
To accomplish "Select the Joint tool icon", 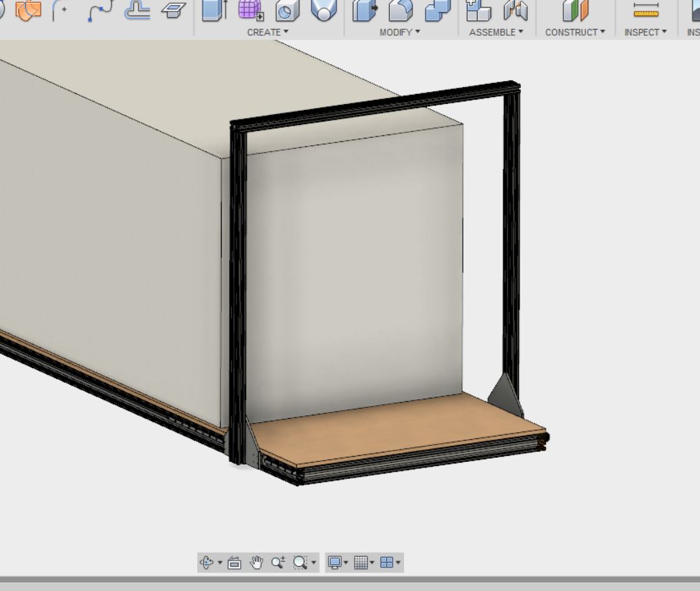I will [515, 10].
